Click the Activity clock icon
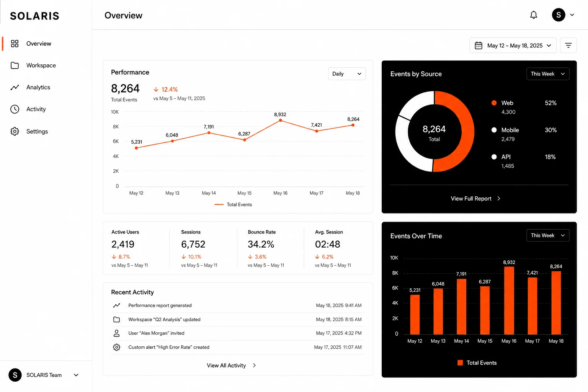This screenshot has width=588, height=392. [x=15, y=109]
